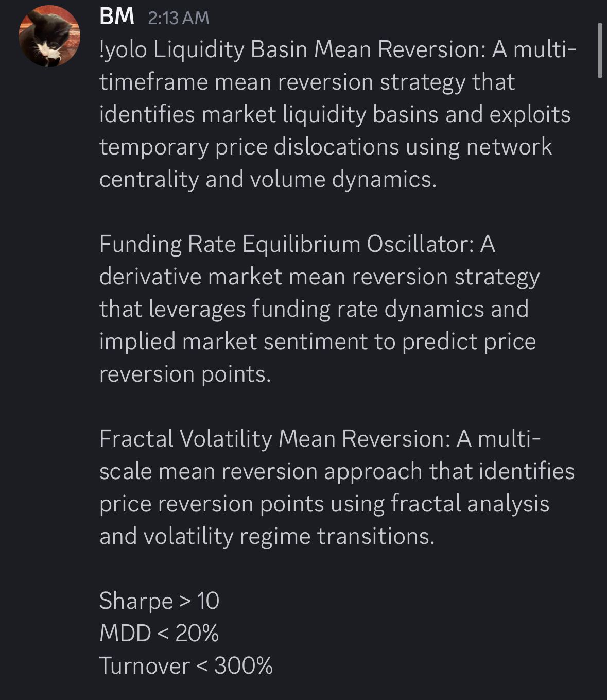Click the words 'fractal analysis'
Viewport: 607px width, 700px height.
coord(470,504)
